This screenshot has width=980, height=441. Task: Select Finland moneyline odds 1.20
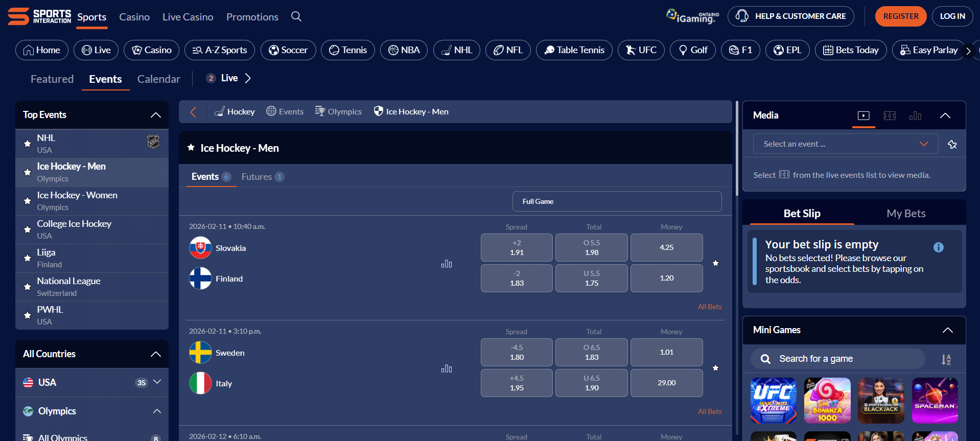(x=666, y=278)
